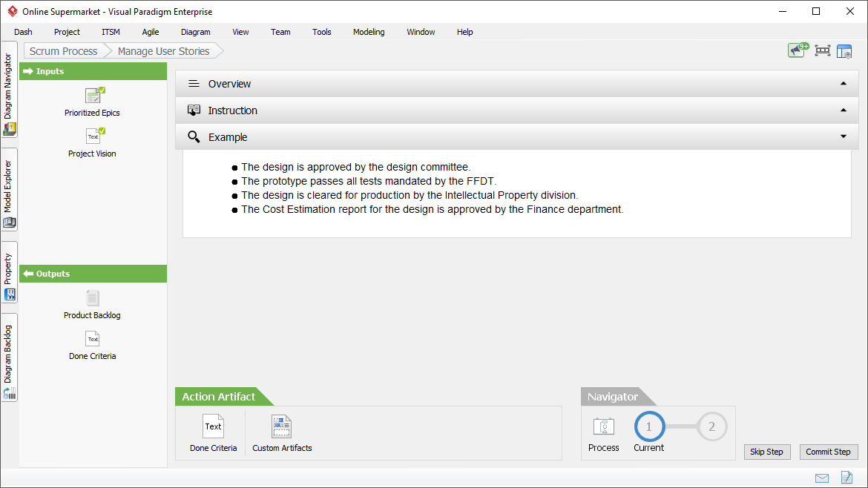The width and height of the screenshot is (868, 488).
Task: Open Custom Artifacts action artifact
Action: tap(282, 434)
